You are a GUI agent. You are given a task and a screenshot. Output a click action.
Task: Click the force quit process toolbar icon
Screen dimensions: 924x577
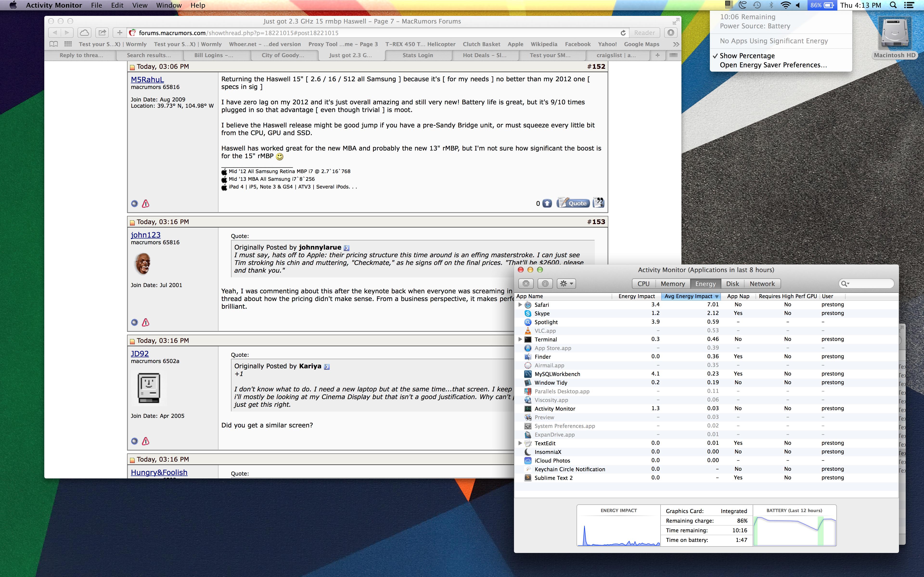(x=526, y=283)
